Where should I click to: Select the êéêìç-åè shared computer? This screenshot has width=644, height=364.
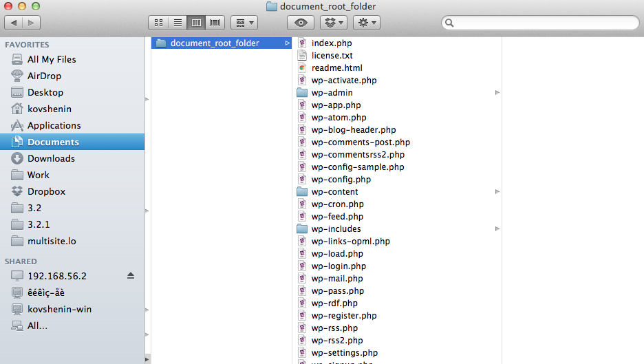[72, 292]
